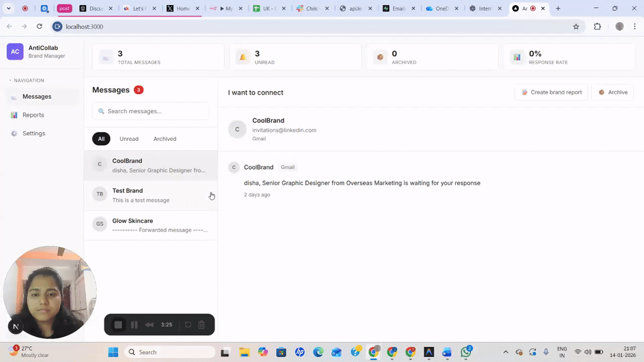644x362 pixels.
Task: Click the Response Rate chart icon
Action: [518, 57]
